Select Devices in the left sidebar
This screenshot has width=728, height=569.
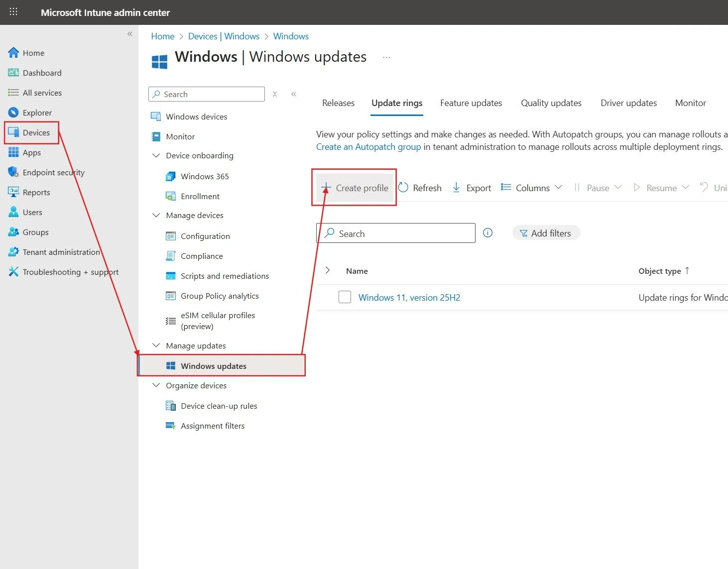pyautogui.click(x=31, y=132)
